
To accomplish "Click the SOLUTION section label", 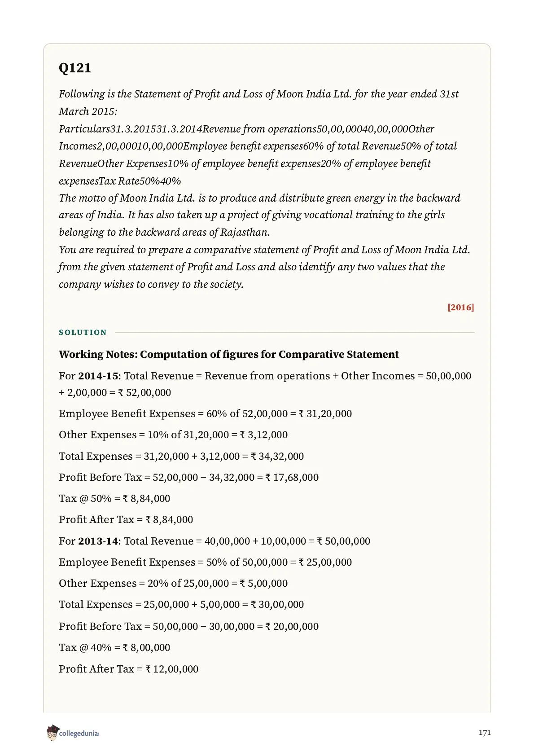I will (x=83, y=332).
